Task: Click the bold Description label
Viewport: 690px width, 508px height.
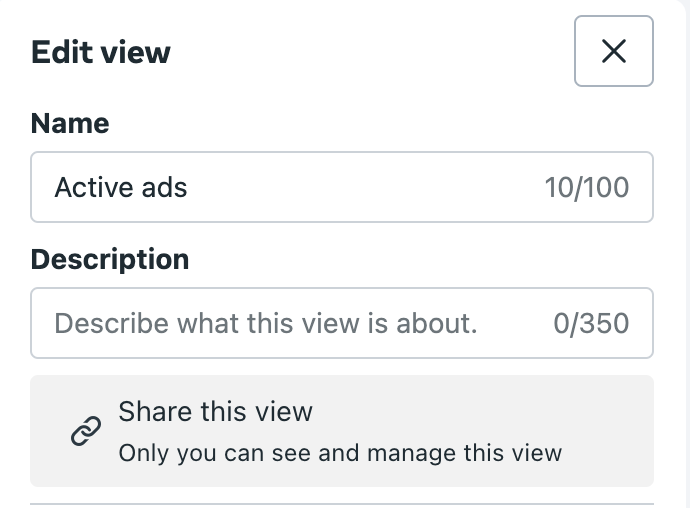Action: 110,259
